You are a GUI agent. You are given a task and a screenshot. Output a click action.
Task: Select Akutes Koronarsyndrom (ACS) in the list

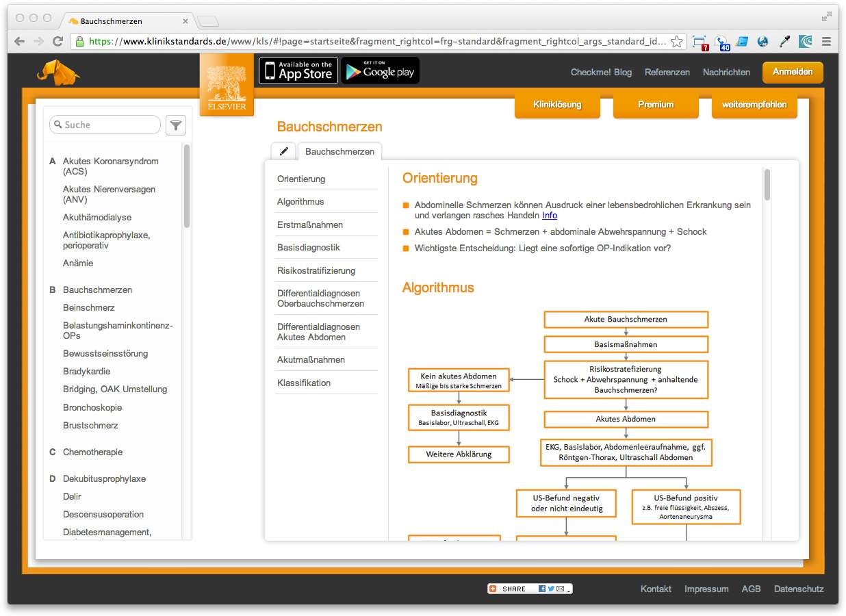click(111, 166)
